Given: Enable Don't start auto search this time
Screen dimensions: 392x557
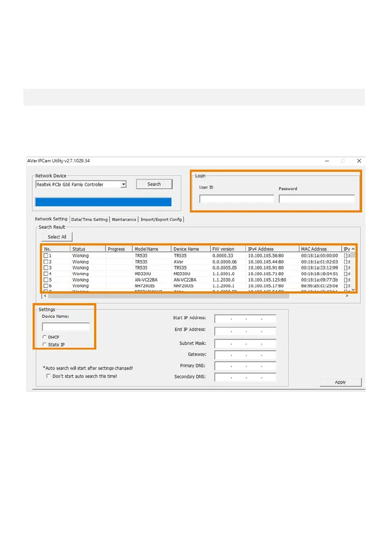Looking at the screenshot, I should [48, 376].
